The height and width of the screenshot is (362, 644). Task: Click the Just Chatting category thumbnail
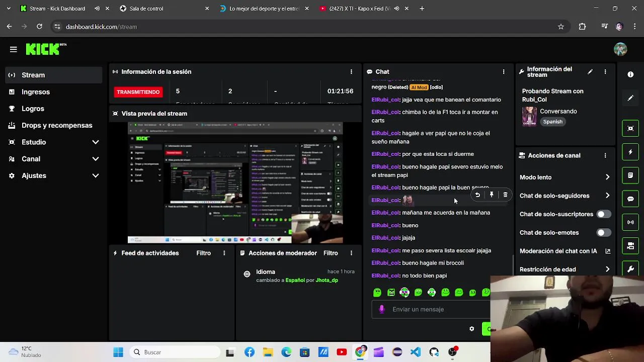click(x=529, y=117)
